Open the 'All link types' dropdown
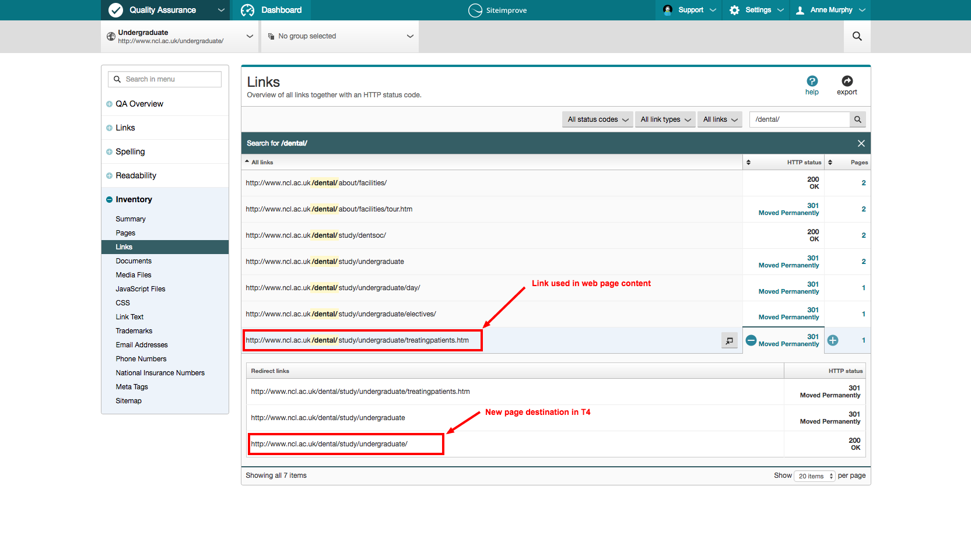 point(665,119)
